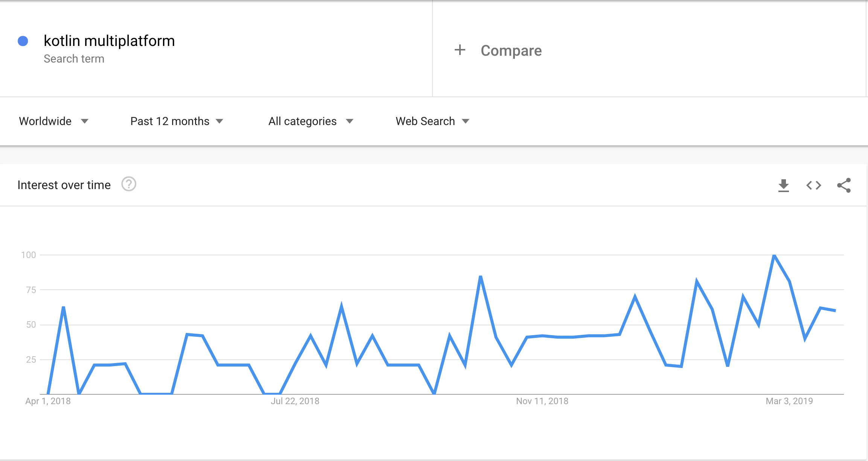Click the Interest over time heading
Screen dimensions: 868x461
[64, 185]
